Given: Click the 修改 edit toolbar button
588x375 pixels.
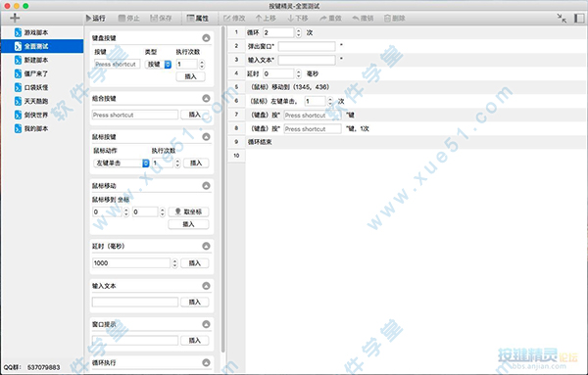Looking at the screenshot, I should (234, 18).
